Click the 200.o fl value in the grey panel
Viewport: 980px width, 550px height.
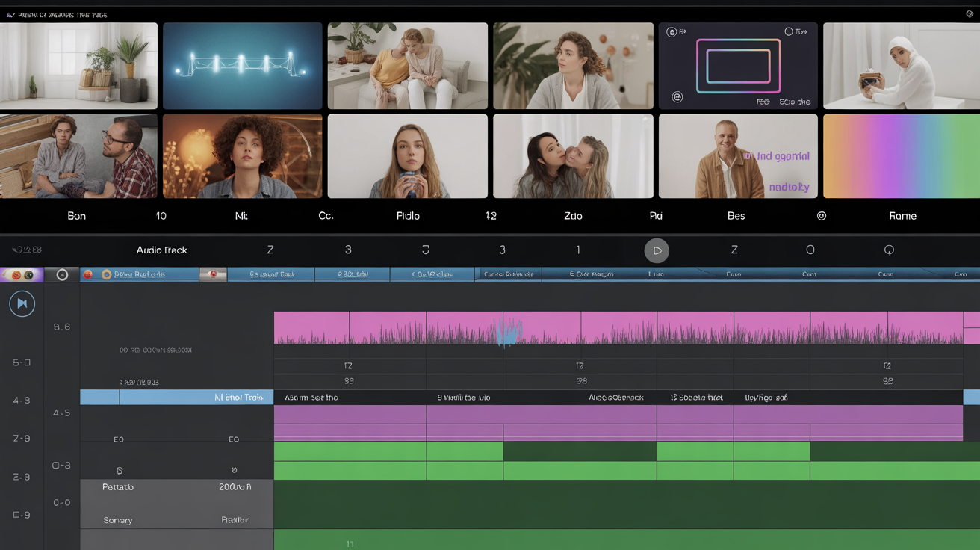pyautogui.click(x=235, y=487)
